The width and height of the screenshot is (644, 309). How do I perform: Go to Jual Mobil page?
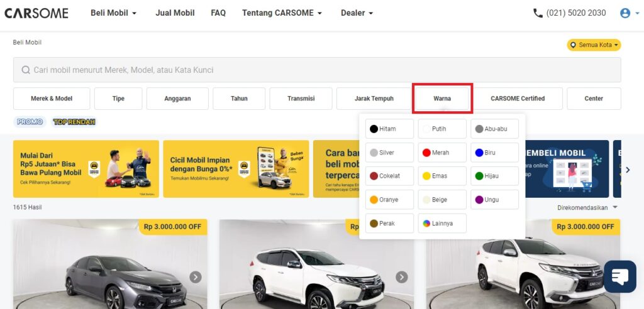coord(175,13)
